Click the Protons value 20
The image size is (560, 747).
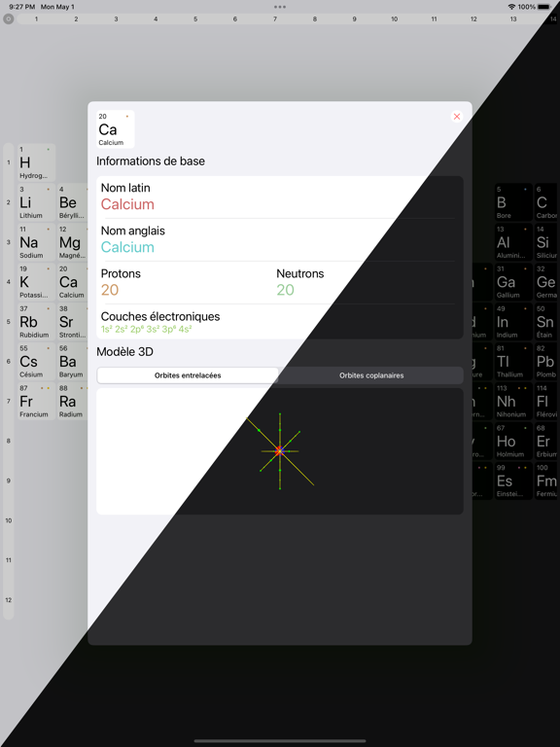pyautogui.click(x=110, y=290)
